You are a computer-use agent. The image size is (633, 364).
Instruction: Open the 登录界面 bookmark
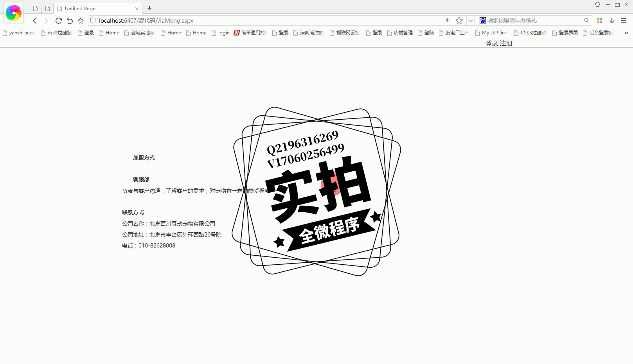click(x=565, y=33)
